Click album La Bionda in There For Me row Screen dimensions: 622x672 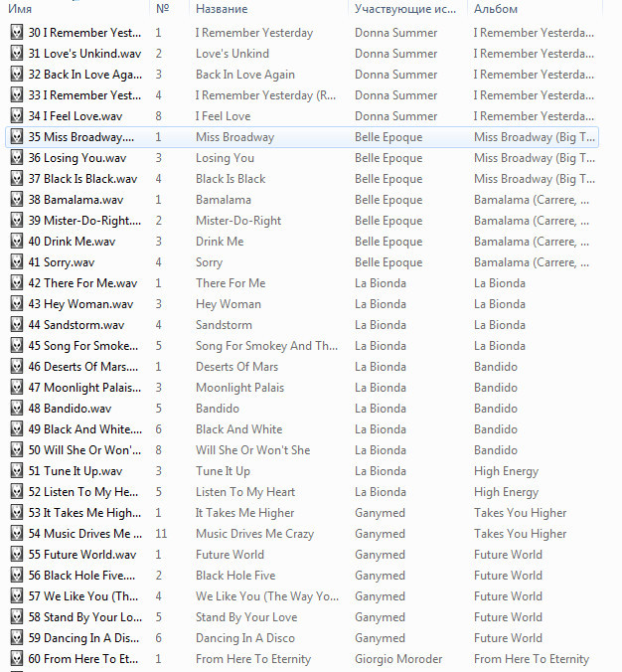click(x=500, y=283)
